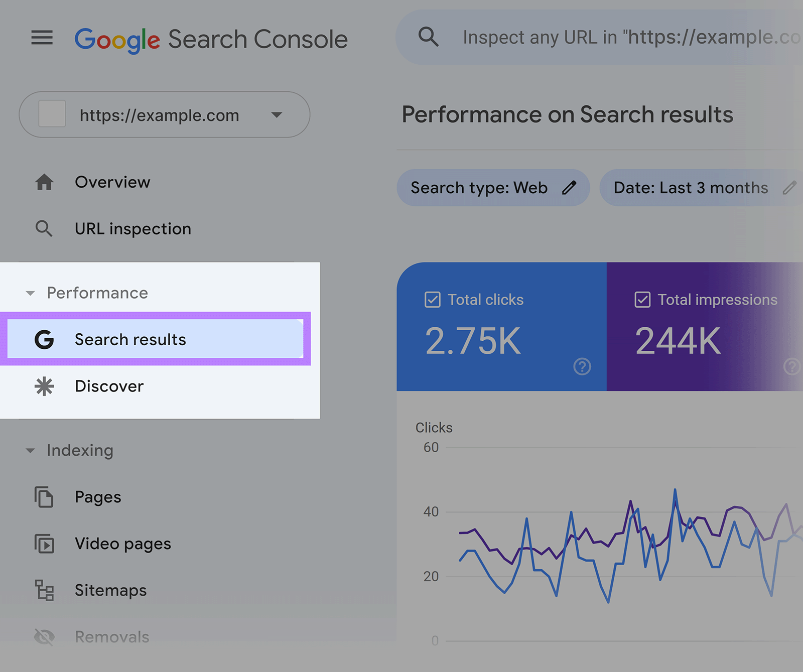The image size is (803, 672).
Task: Click the checkbox beside https://example.com property
Action: tap(51, 114)
